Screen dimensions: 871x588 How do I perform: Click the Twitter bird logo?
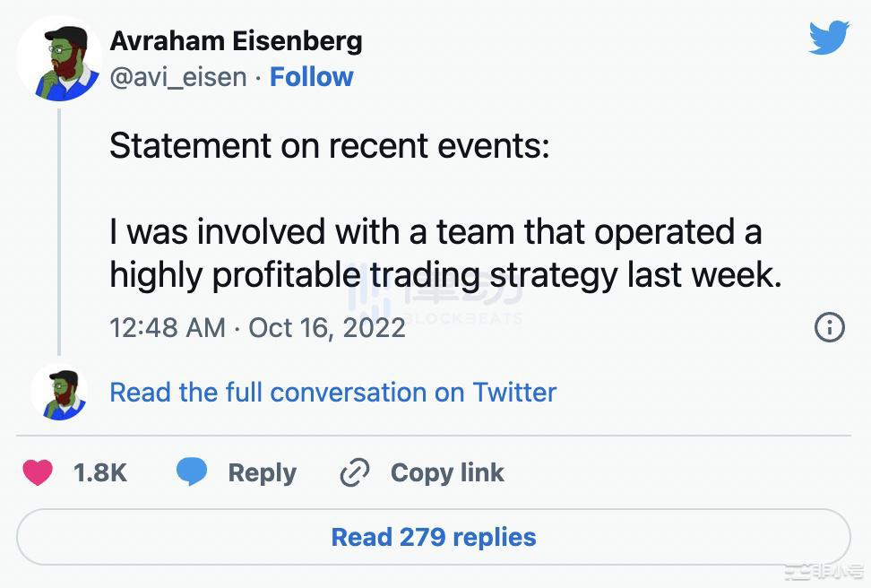(x=828, y=37)
